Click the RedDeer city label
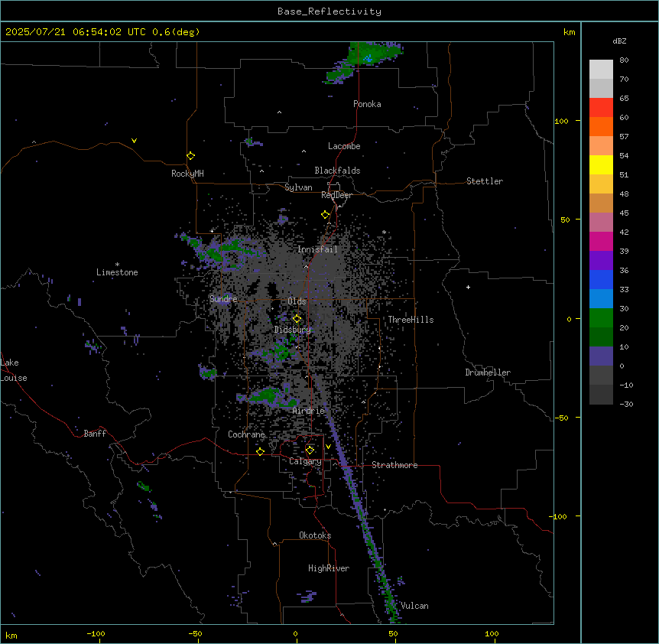The height and width of the screenshot is (644, 659). tap(336, 195)
